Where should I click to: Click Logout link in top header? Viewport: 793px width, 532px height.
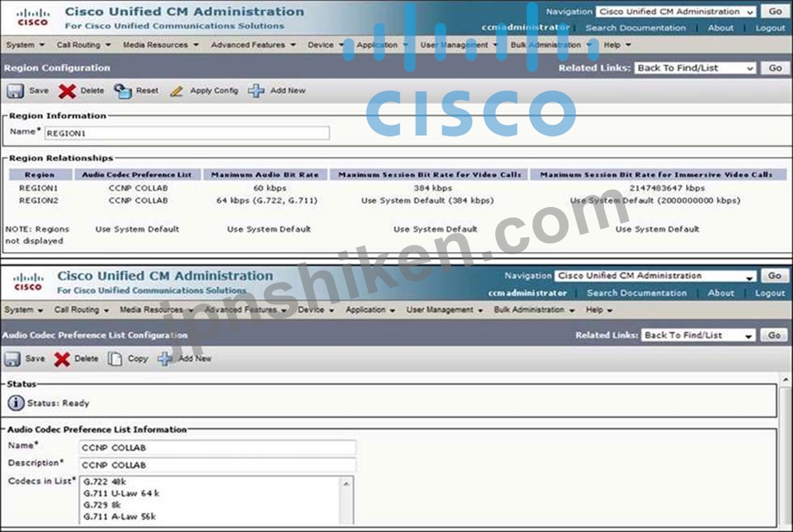(770, 28)
